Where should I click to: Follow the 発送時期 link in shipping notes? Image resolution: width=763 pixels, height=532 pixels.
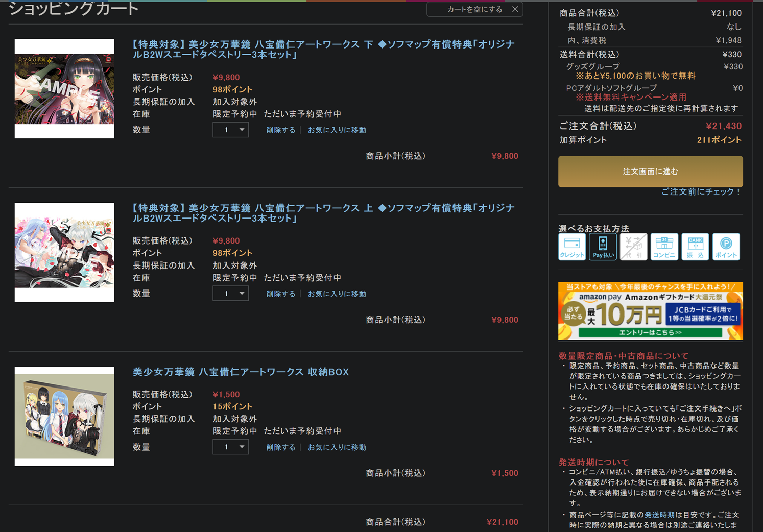pos(659,515)
